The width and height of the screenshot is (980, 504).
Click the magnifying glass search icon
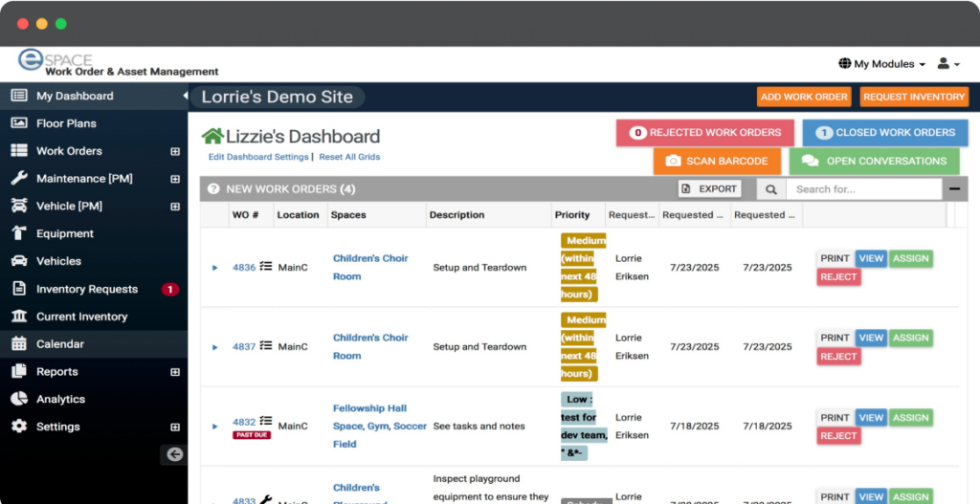(770, 189)
